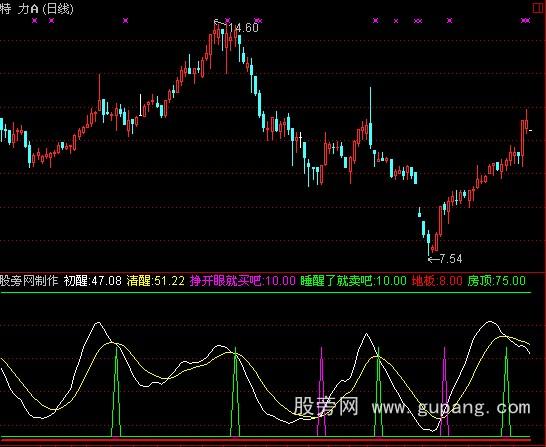
Task: Click the 房顶:75.00 label
Action: pos(496,280)
